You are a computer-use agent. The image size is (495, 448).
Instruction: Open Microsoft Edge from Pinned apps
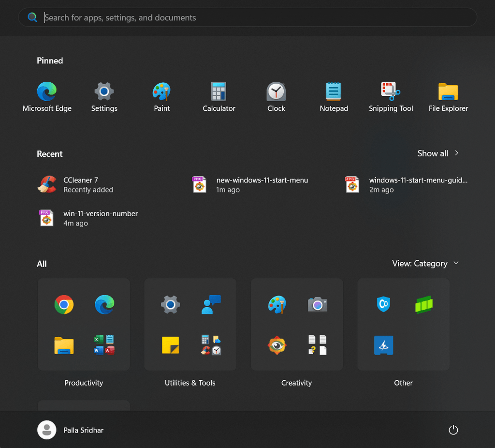pyautogui.click(x=47, y=97)
